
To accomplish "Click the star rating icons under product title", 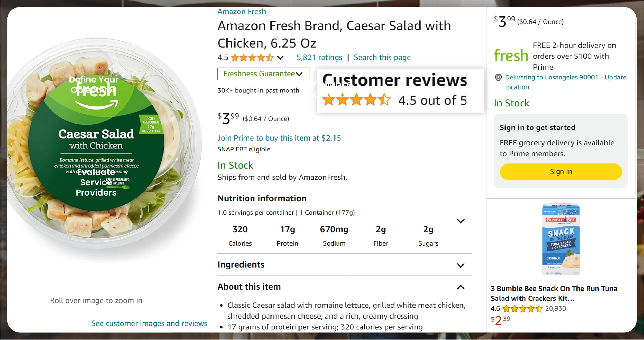I will [x=252, y=58].
